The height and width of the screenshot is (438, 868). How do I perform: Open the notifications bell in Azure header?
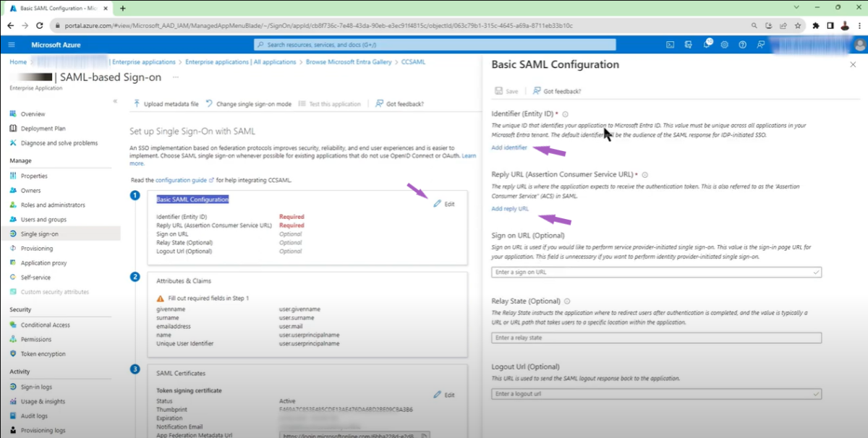click(707, 45)
